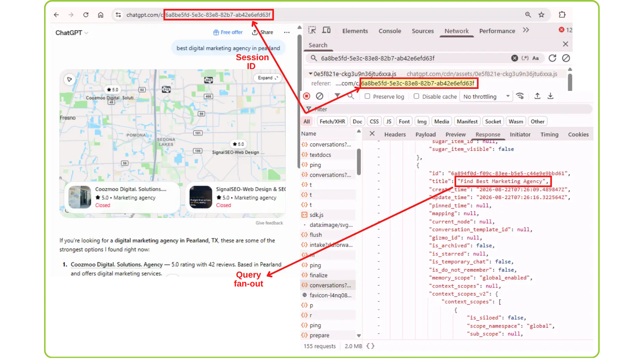This screenshot has height=359, width=644.
Task: Open the browser extensions puzzle icon
Action: click(562, 15)
